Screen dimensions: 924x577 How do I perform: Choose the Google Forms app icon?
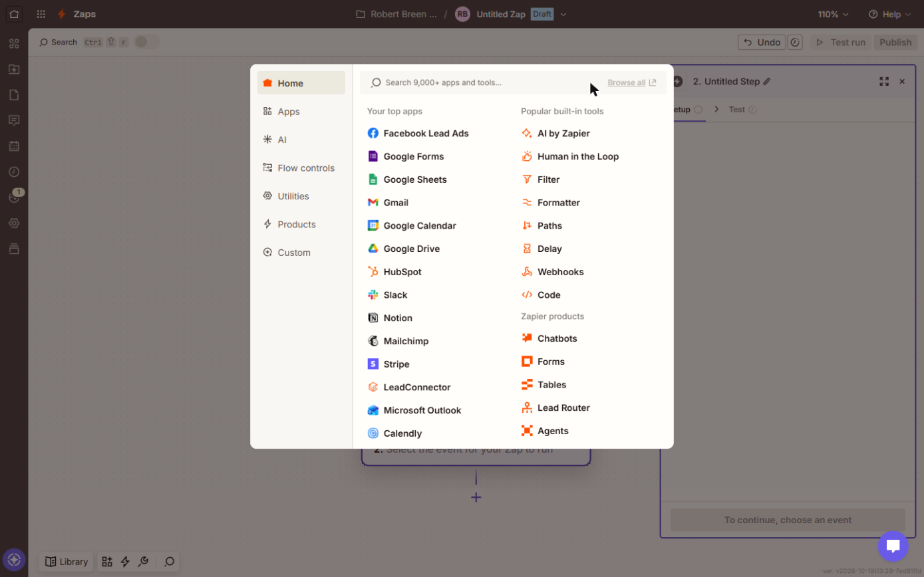coord(373,156)
